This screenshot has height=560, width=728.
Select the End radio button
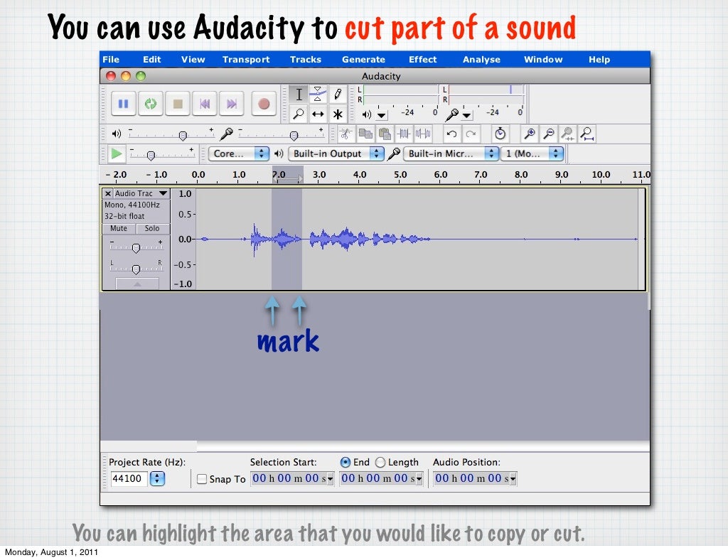[x=346, y=462]
